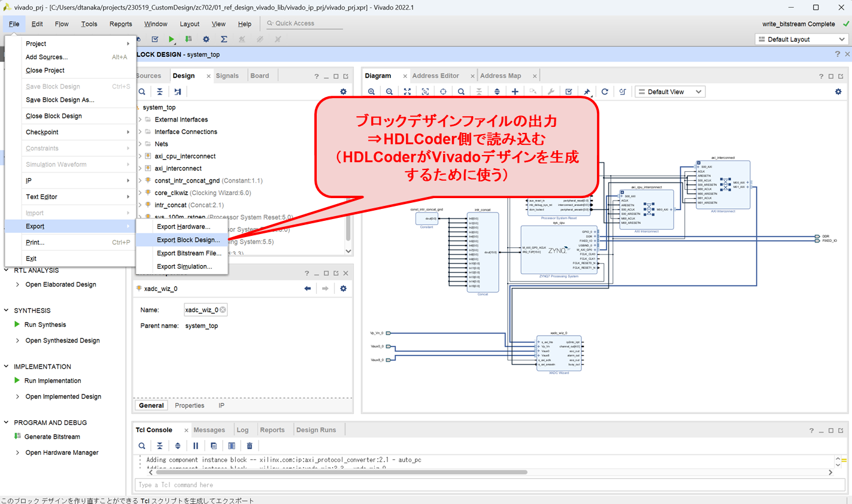This screenshot has height=504, width=852.
Task: Click Close Block Design menu item
Action: pyautogui.click(x=70, y=116)
